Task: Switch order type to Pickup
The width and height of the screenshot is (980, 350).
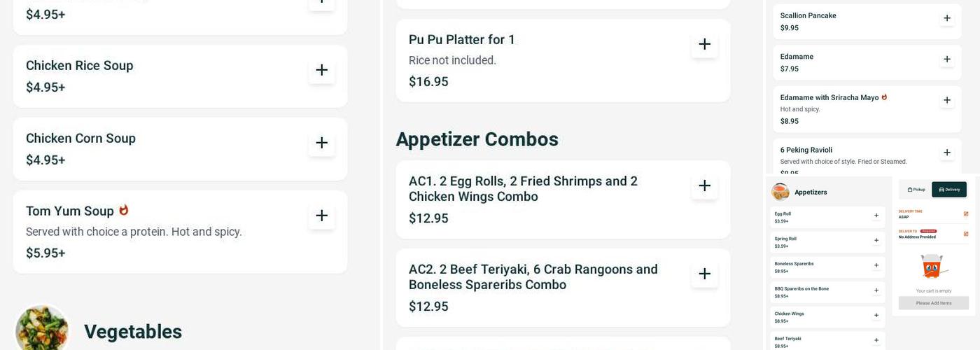Action: tap(916, 190)
